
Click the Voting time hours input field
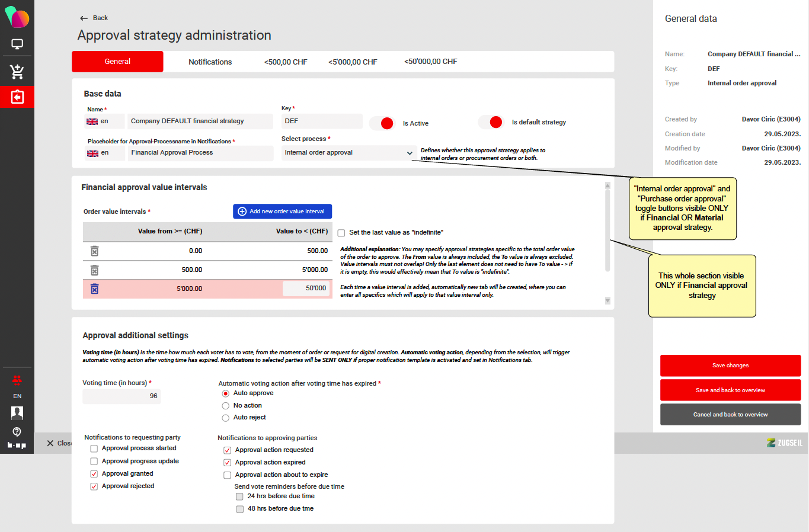coord(121,396)
